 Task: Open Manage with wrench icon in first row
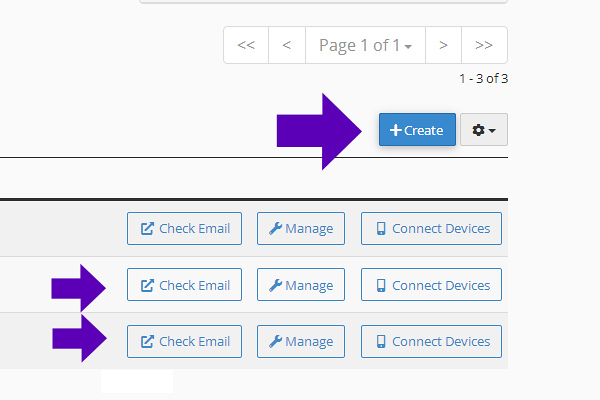301,229
